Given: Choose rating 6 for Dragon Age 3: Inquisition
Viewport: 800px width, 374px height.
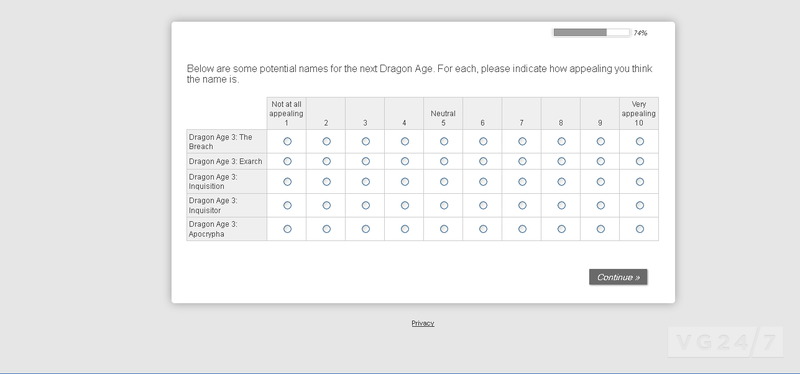Looking at the screenshot, I should (483, 182).
